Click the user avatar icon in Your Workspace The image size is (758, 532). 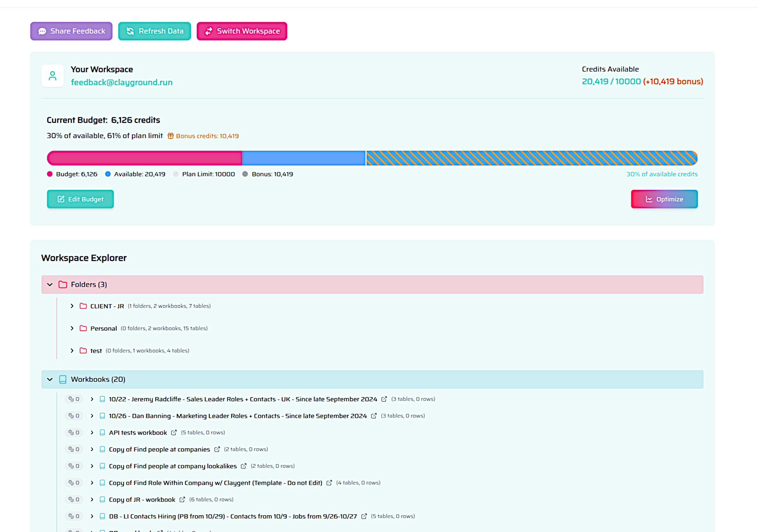point(52,76)
